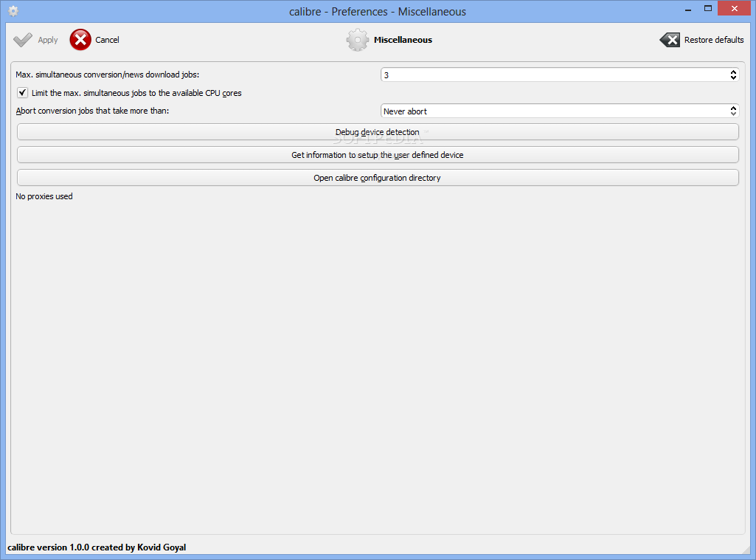This screenshot has width=756, height=560.
Task: Click inside the max simultaneous jobs field
Action: 555,75
